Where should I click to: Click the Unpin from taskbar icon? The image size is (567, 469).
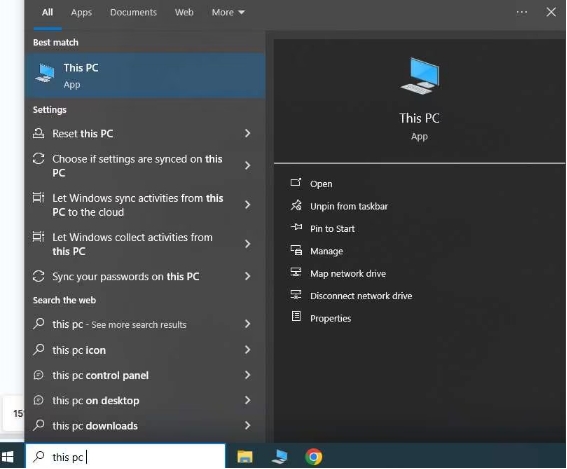pyautogui.click(x=296, y=205)
